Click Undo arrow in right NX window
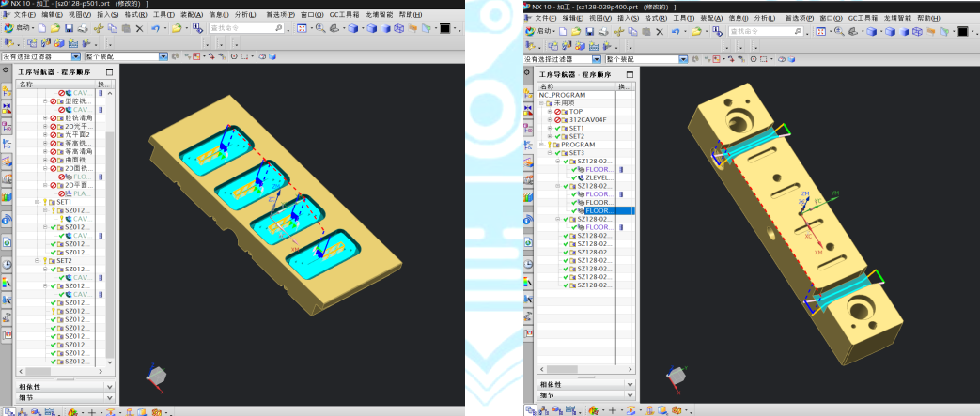This screenshot has width=980, height=416. tap(677, 32)
